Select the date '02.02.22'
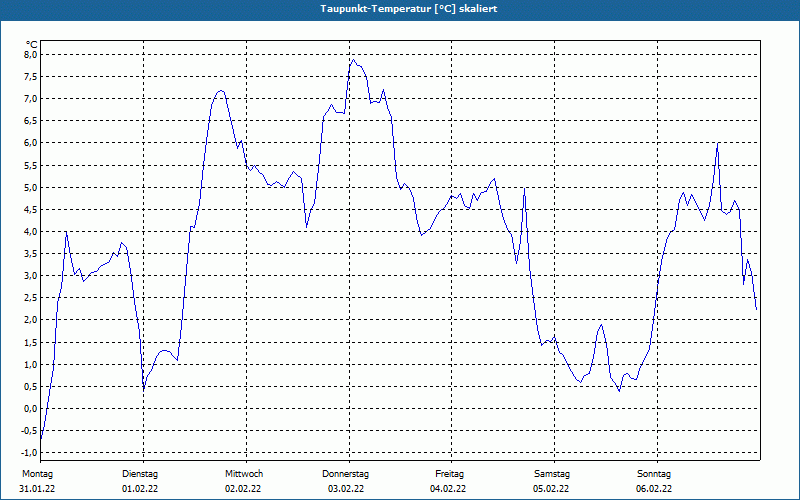800x500 pixels. pos(243,489)
